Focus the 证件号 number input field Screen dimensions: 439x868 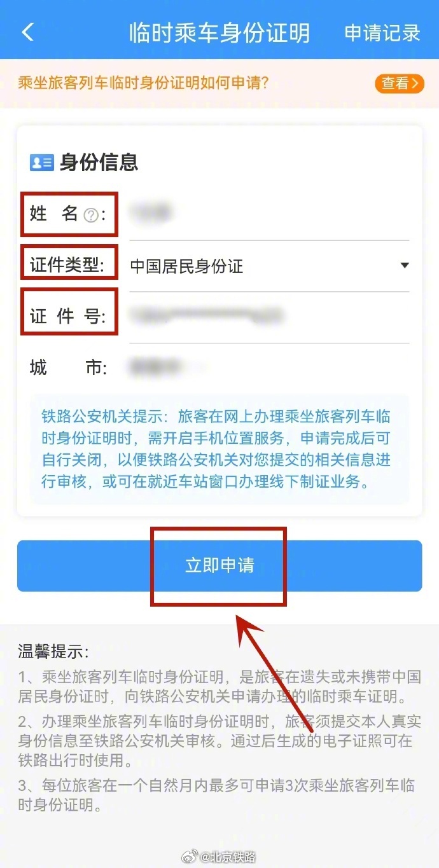point(269,316)
